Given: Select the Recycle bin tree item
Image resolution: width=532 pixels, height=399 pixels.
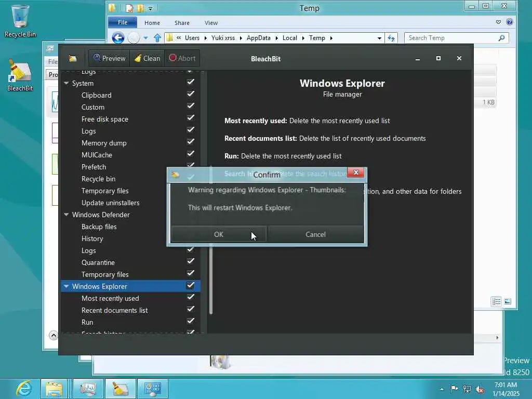Looking at the screenshot, I should 98,179.
